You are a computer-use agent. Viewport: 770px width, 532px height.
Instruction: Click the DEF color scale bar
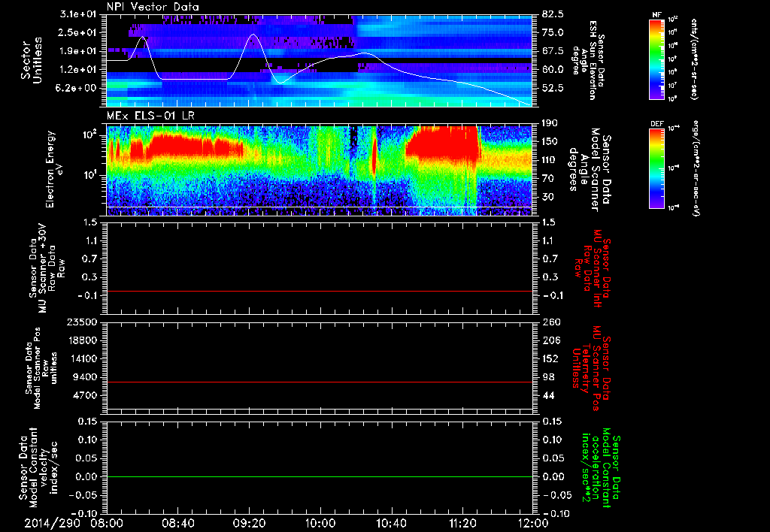click(x=657, y=168)
